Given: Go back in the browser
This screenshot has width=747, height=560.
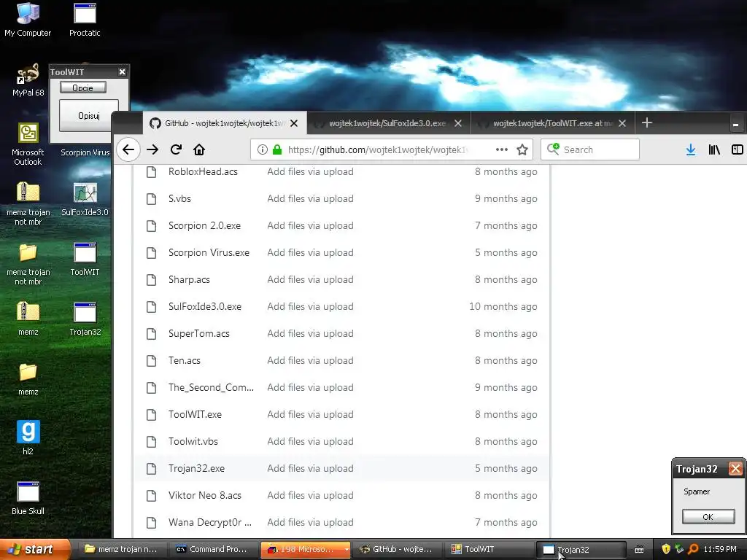Looking at the screenshot, I should coord(128,149).
